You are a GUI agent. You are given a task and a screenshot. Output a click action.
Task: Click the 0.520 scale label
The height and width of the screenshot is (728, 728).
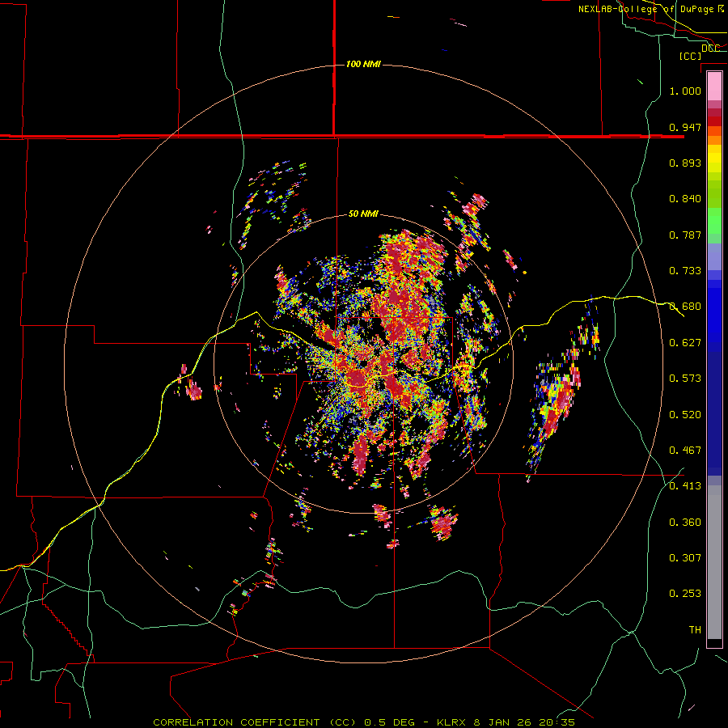pos(685,415)
